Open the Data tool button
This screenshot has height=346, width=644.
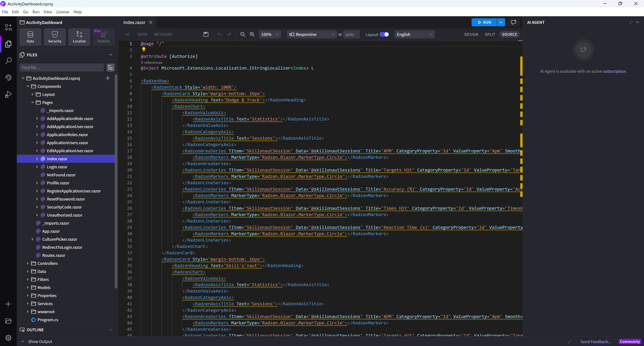pyautogui.click(x=30, y=37)
